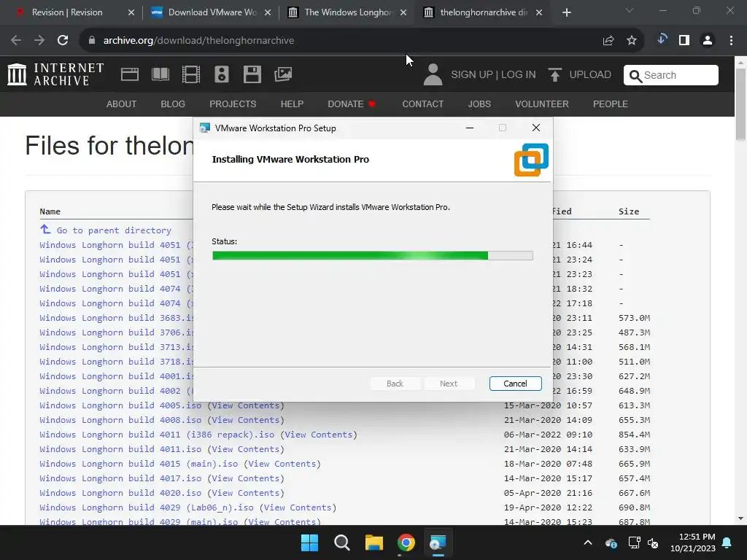Open the DONATE menu item
The width and height of the screenshot is (747, 560).
coord(352,104)
